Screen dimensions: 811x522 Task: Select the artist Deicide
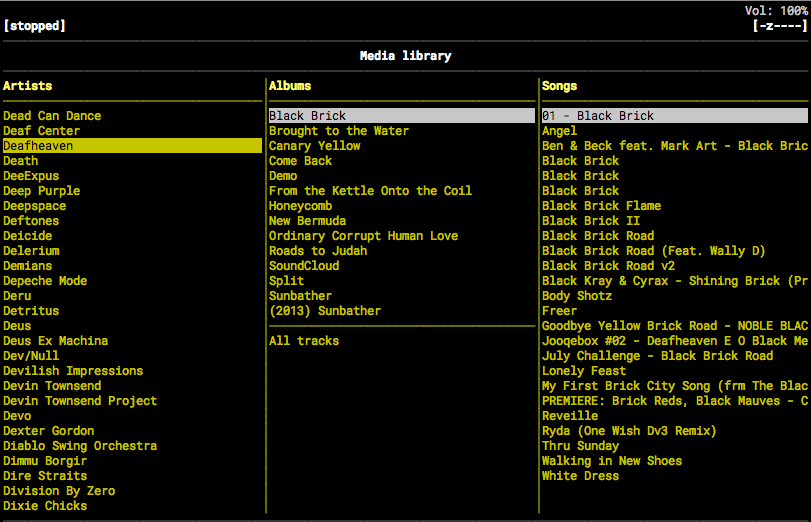coord(27,236)
